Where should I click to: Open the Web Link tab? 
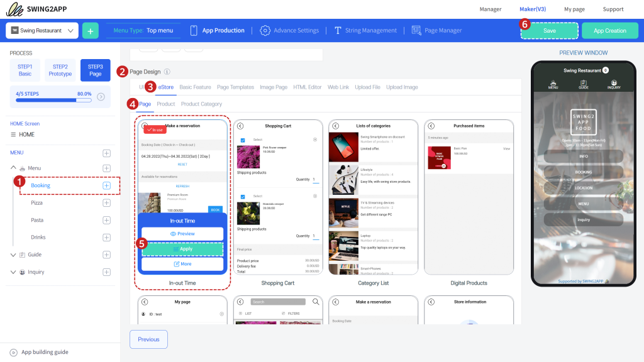click(x=338, y=87)
